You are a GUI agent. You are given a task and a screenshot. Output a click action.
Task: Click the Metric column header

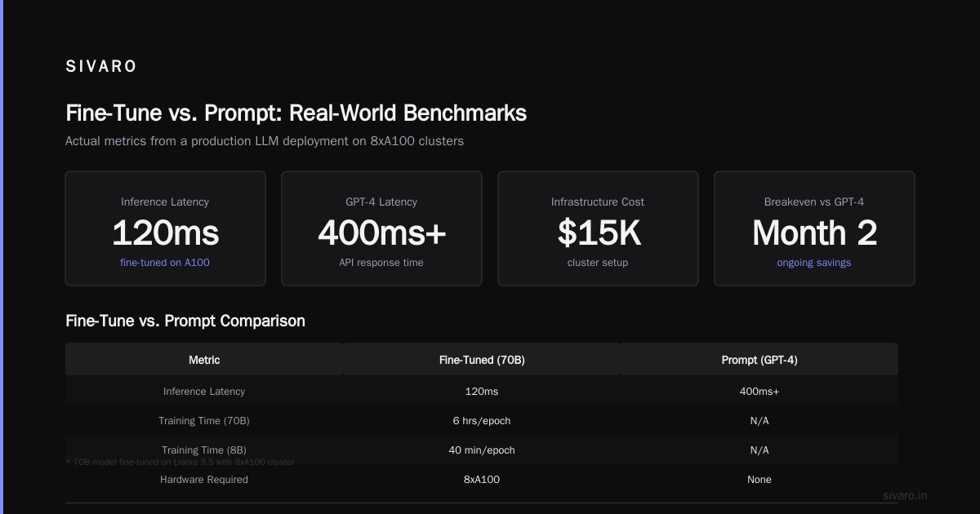[x=204, y=359]
